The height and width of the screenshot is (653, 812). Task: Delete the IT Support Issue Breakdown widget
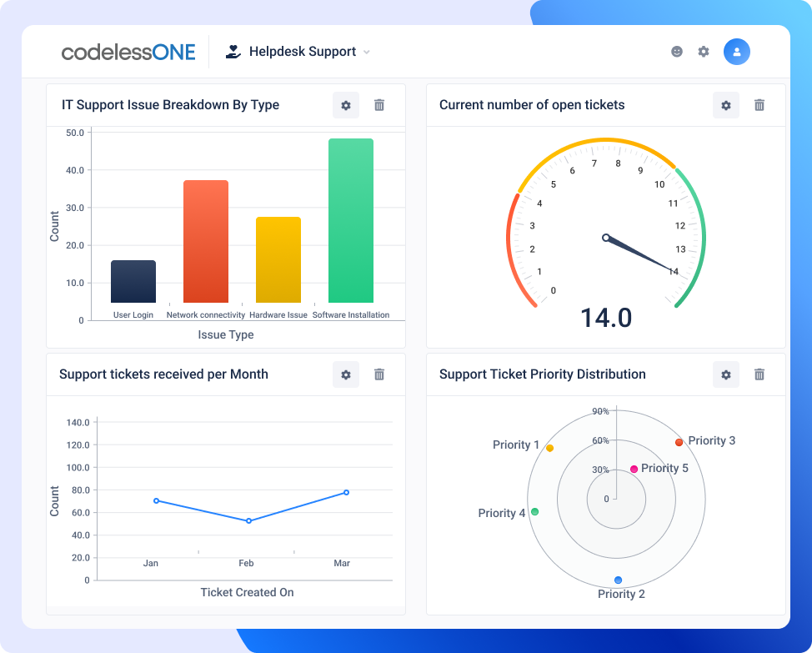coord(379,105)
